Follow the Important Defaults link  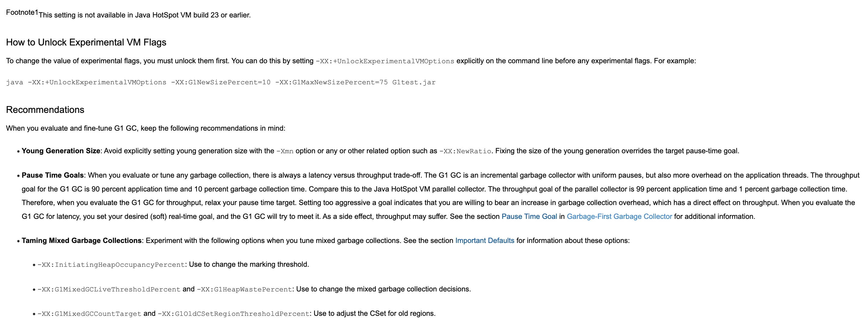tap(485, 241)
